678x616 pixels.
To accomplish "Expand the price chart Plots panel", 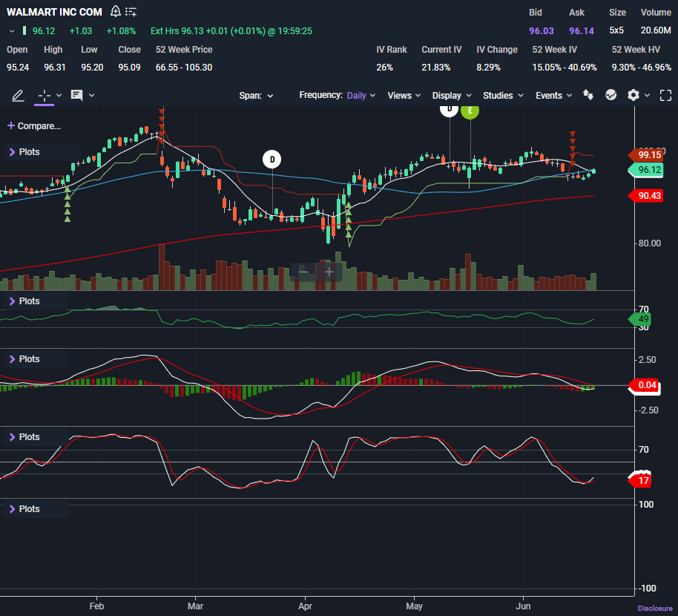I will (x=25, y=152).
